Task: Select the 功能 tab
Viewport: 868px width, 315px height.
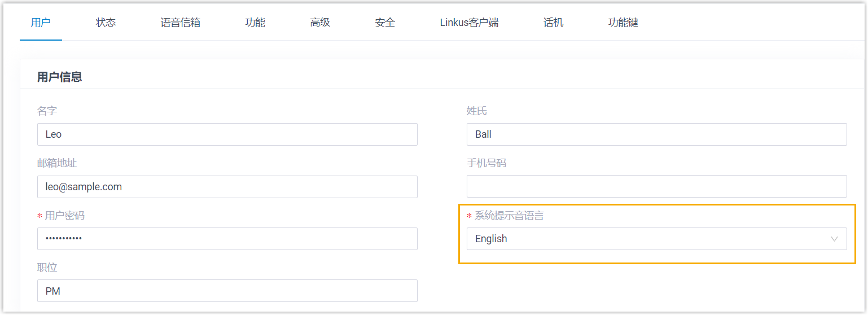Action: 255,23
